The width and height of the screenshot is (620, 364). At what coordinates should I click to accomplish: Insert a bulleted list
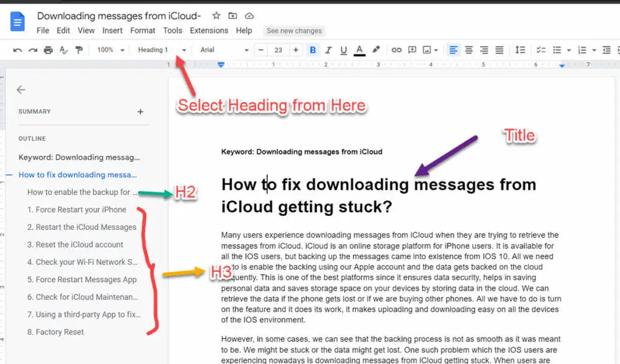point(557,50)
